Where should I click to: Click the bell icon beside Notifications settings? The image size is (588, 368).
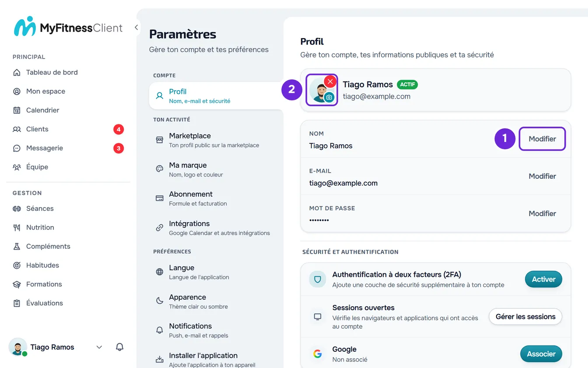tap(160, 330)
